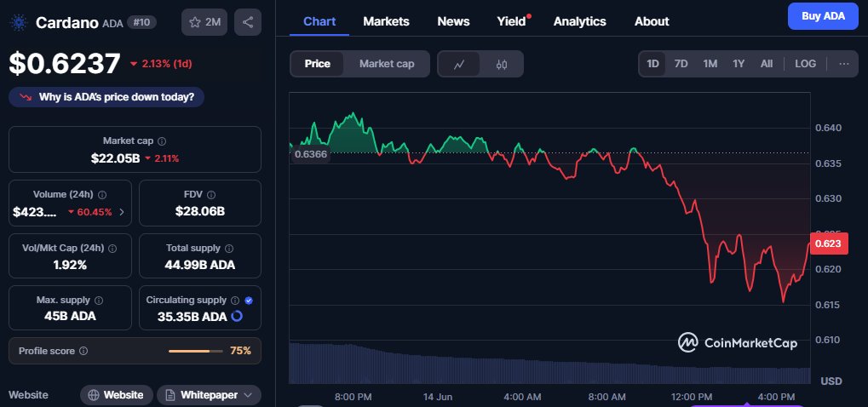This screenshot has height=407, width=868.
Task: Click the $0.6237 price text
Action: point(65,63)
